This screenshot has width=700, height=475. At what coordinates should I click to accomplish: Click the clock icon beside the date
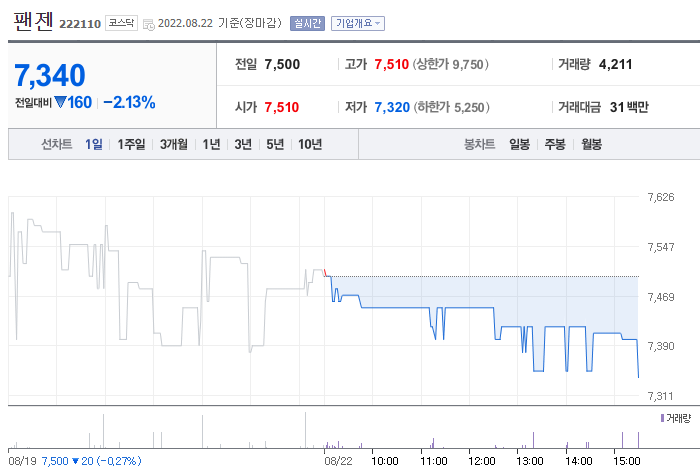coord(149,25)
